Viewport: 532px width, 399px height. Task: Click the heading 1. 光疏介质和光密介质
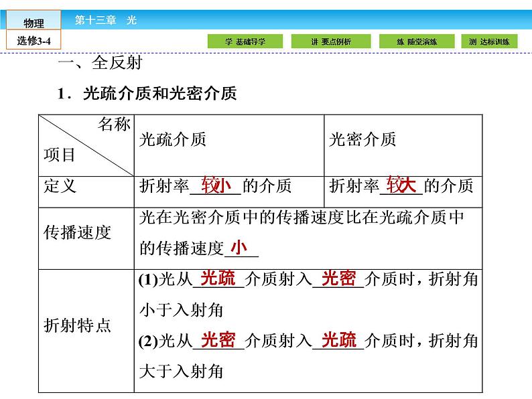tap(147, 93)
